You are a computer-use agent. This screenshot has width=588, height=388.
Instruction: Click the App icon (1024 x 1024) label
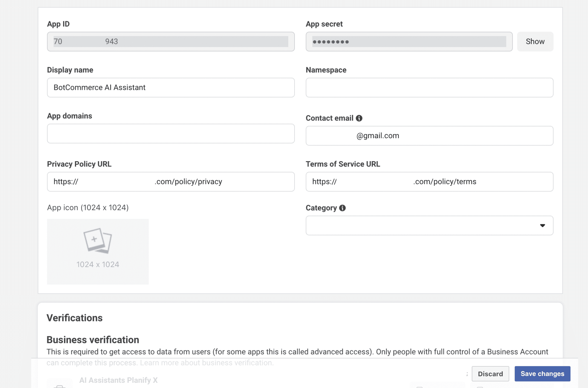point(88,207)
